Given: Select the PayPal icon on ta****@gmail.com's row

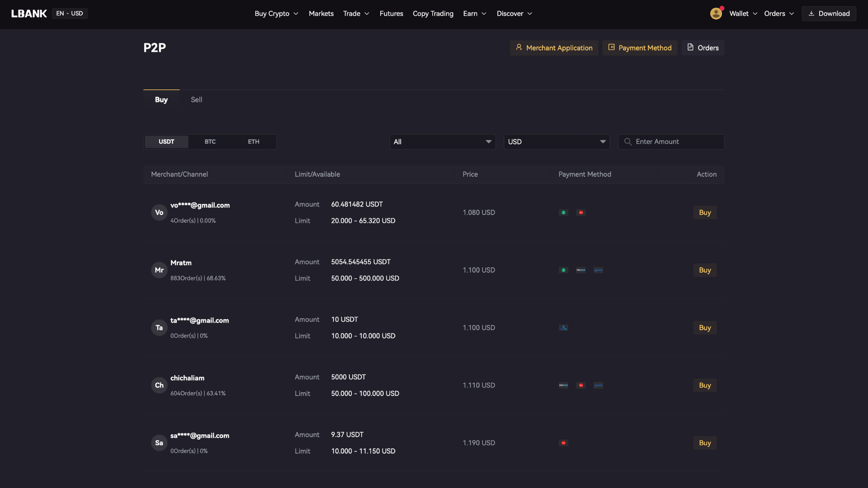Looking at the screenshot, I should 563,328.
